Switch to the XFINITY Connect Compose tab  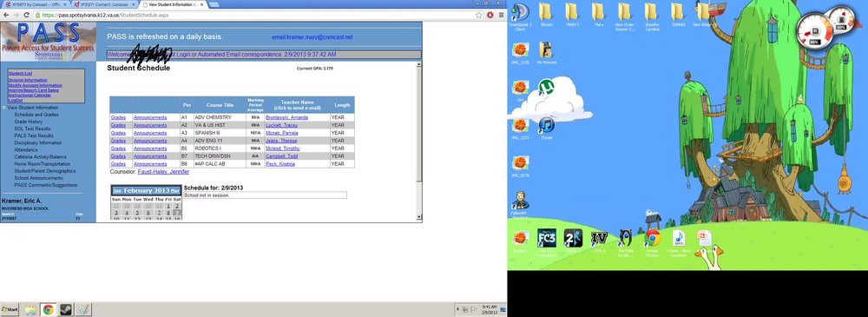103,3
